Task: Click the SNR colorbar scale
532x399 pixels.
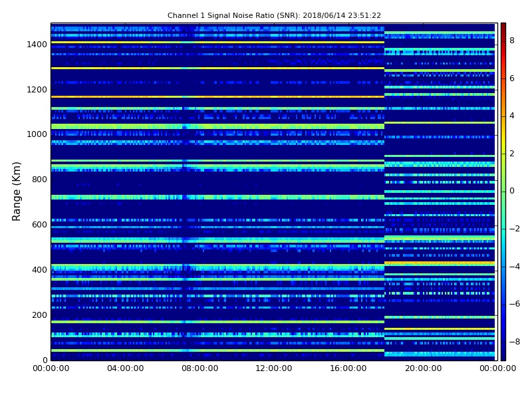Action: [503, 192]
